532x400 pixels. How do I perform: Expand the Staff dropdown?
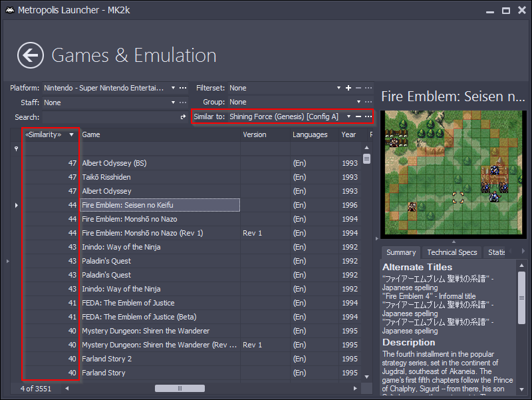173,102
